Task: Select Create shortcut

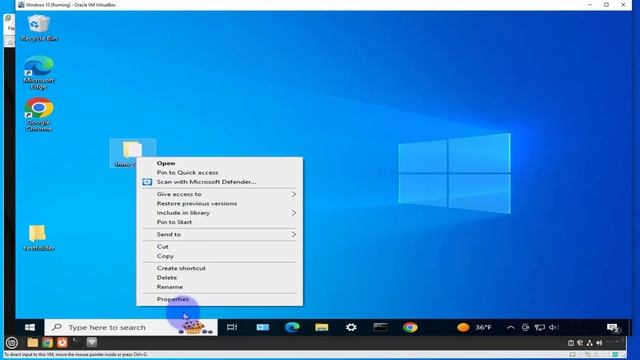Action: coord(181,268)
